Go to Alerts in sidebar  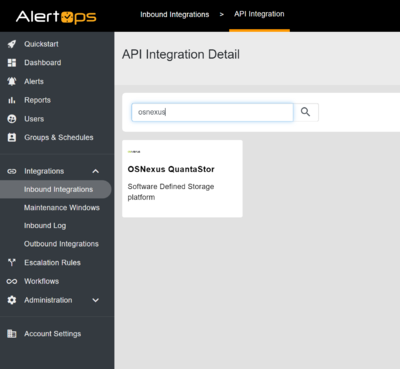(34, 81)
